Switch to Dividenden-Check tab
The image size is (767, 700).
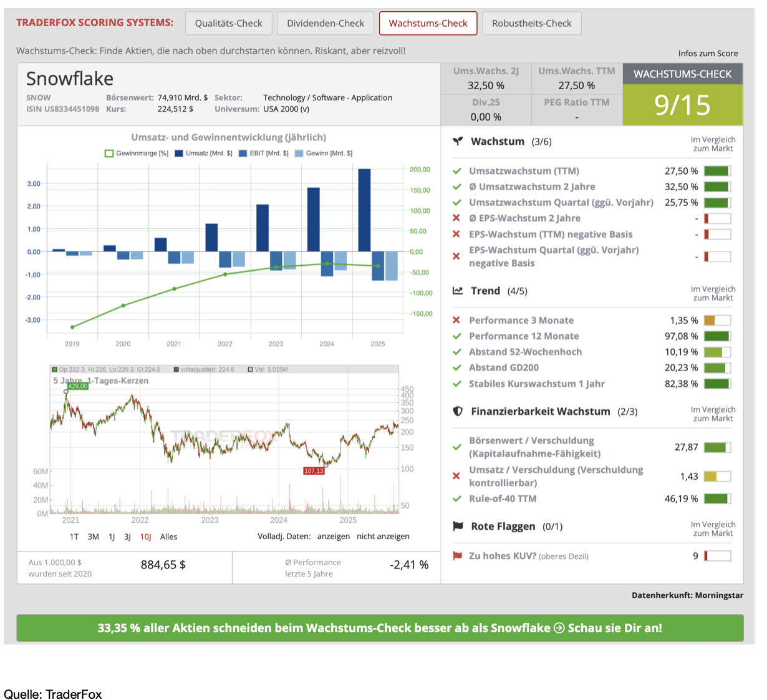point(326,23)
